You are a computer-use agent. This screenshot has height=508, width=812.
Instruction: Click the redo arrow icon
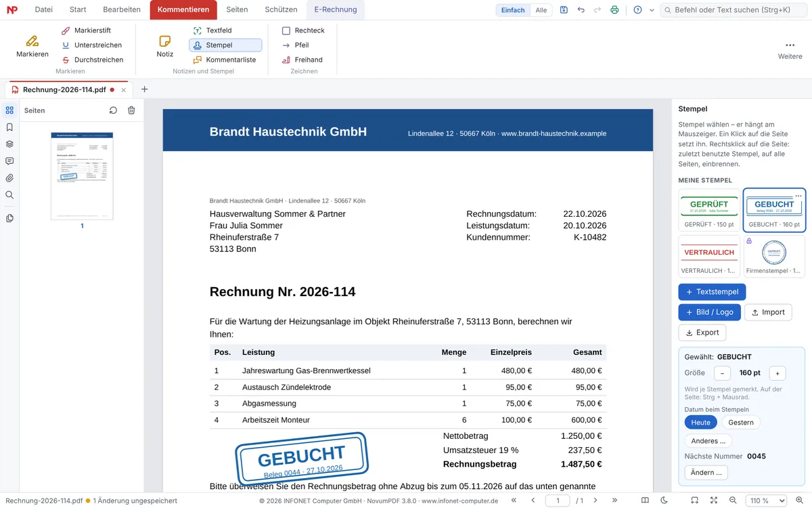(x=597, y=10)
